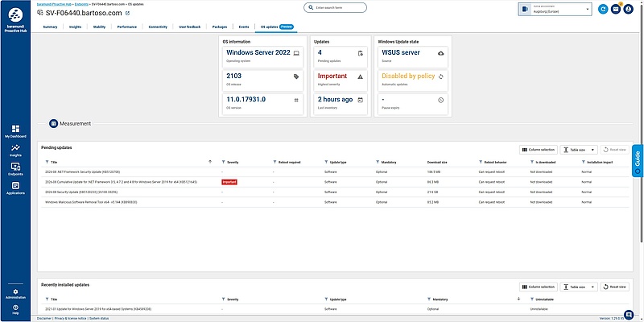Filter pending updates by Update type
644x322 pixels.
pos(326,163)
